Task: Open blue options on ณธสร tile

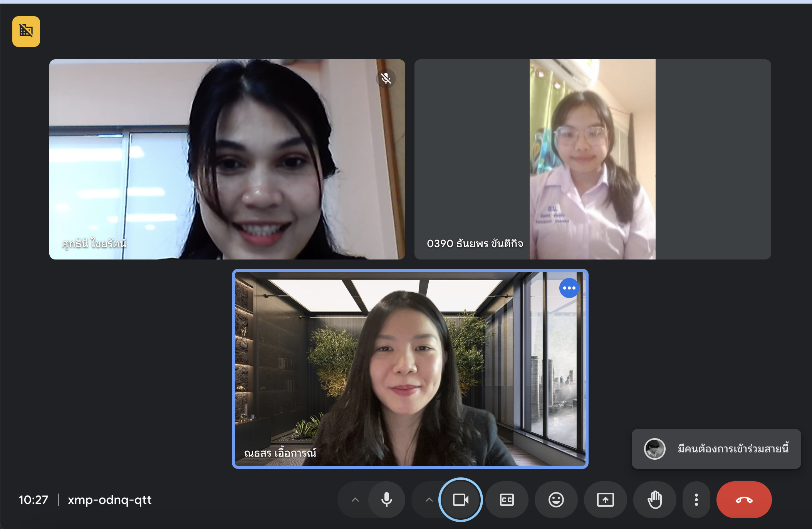Action: click(x=569, y=288)
